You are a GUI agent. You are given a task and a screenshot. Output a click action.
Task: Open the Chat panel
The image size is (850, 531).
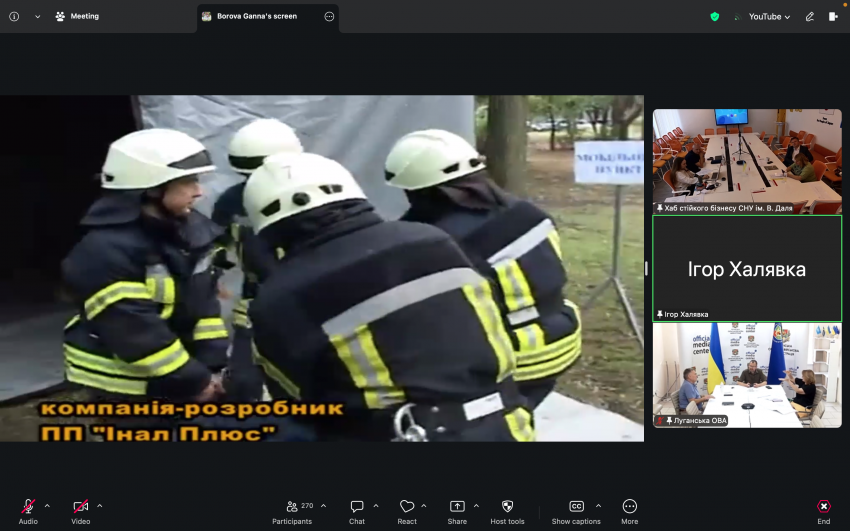tap(357, 511)
